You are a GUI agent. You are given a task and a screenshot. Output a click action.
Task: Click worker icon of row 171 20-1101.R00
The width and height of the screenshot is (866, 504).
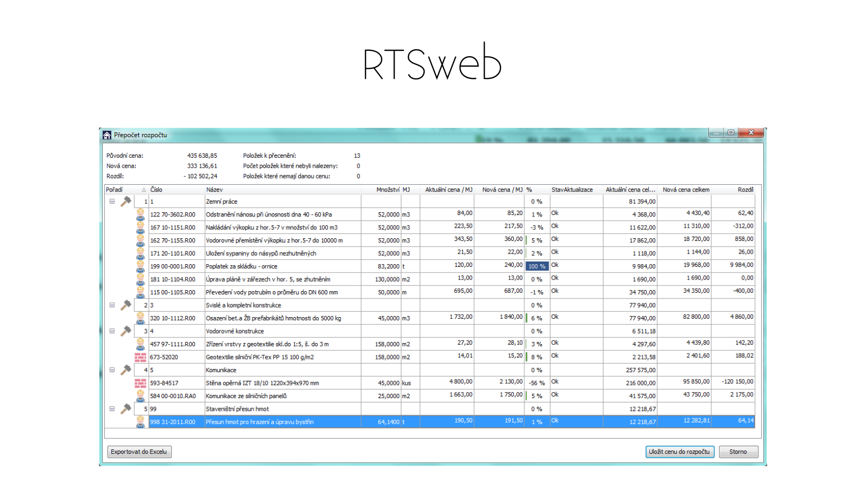point(140,253)
